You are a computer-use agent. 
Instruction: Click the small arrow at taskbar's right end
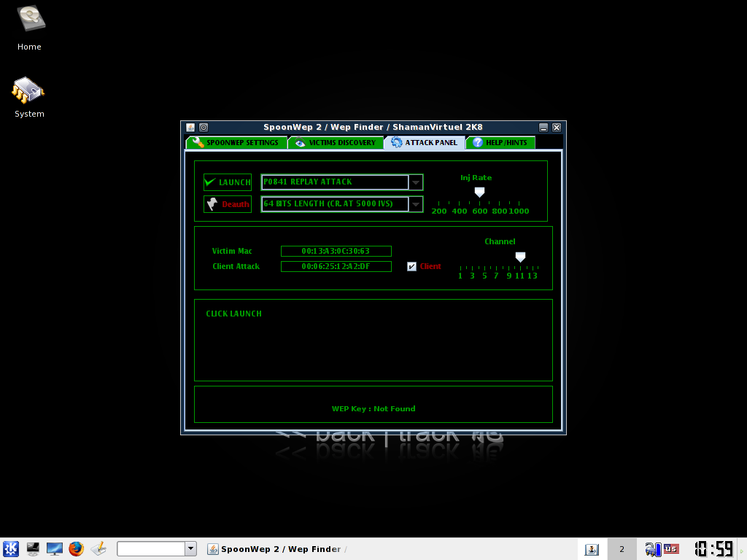coord(742,550)
